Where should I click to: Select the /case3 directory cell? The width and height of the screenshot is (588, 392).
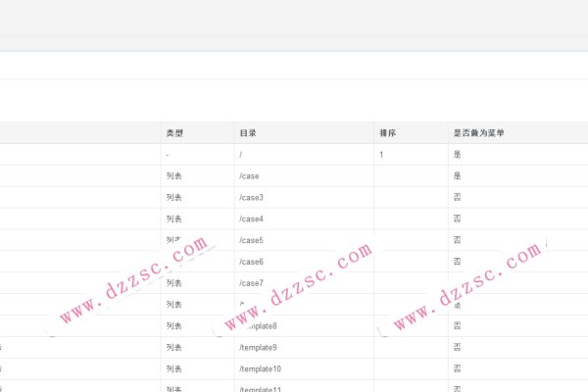(251, 197)
